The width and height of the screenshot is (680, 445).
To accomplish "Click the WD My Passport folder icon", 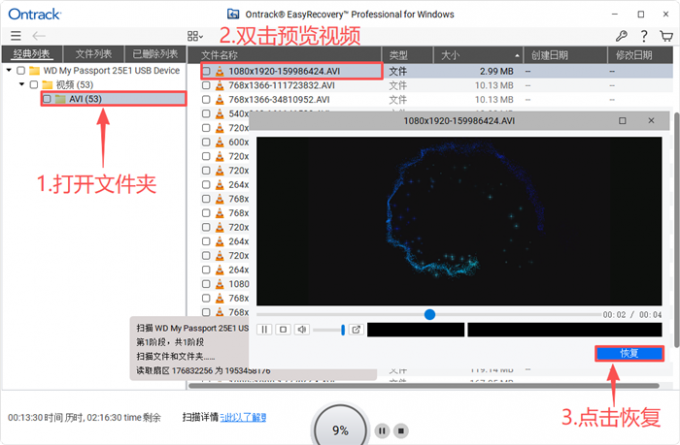I will (35, 70).
